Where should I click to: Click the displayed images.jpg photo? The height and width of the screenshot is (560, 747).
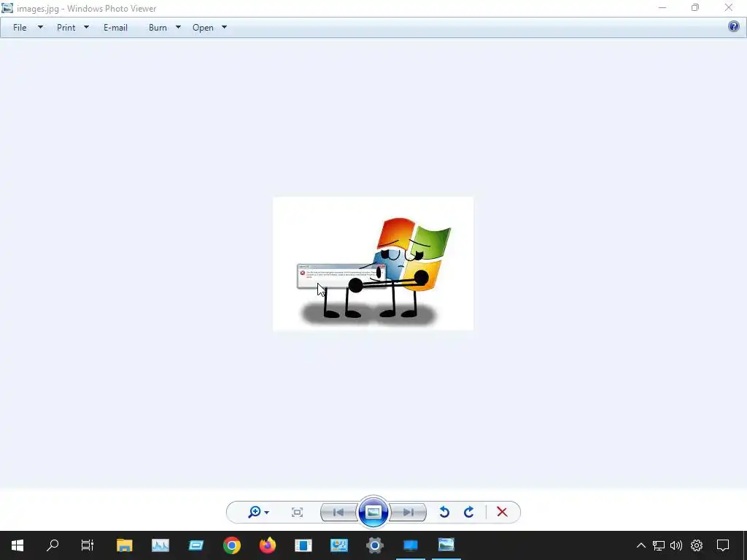click(373, 263)
